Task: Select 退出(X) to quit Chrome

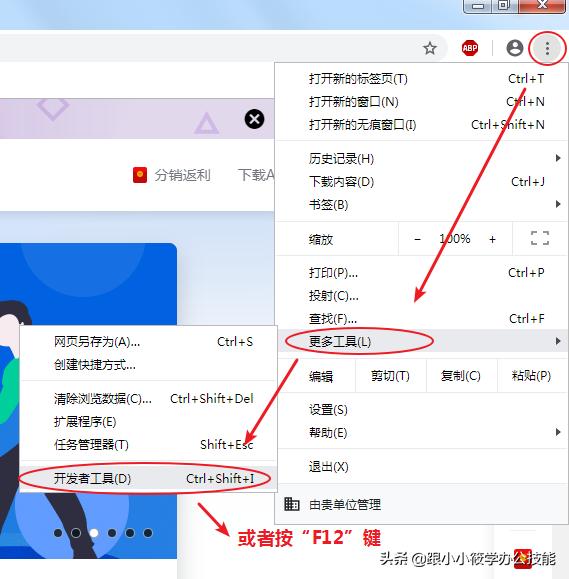Action: click(422, 467)
